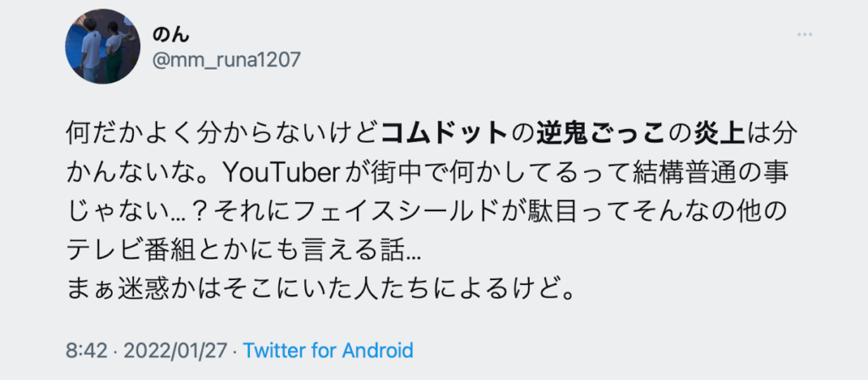This screenshot has height=380, width=868.
Task: Click the bold keyword 炎上
Action: coord(715,132)
